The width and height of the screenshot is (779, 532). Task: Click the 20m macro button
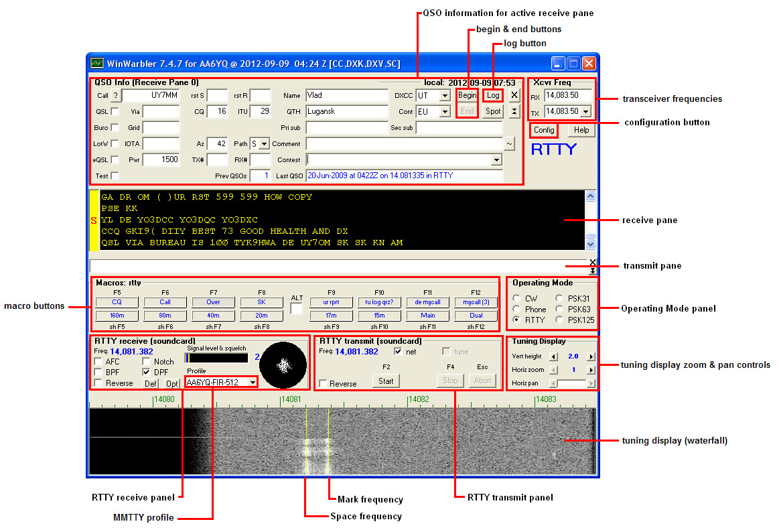click(261, 316)
